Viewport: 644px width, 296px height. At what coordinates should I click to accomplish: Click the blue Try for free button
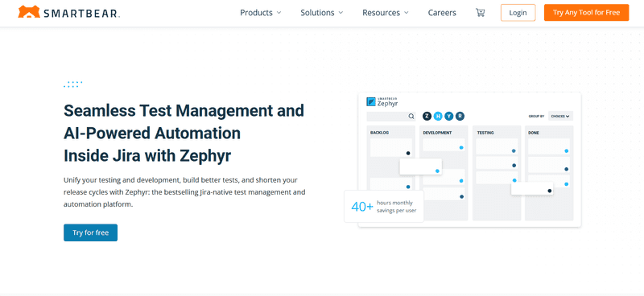coord(90,232)
